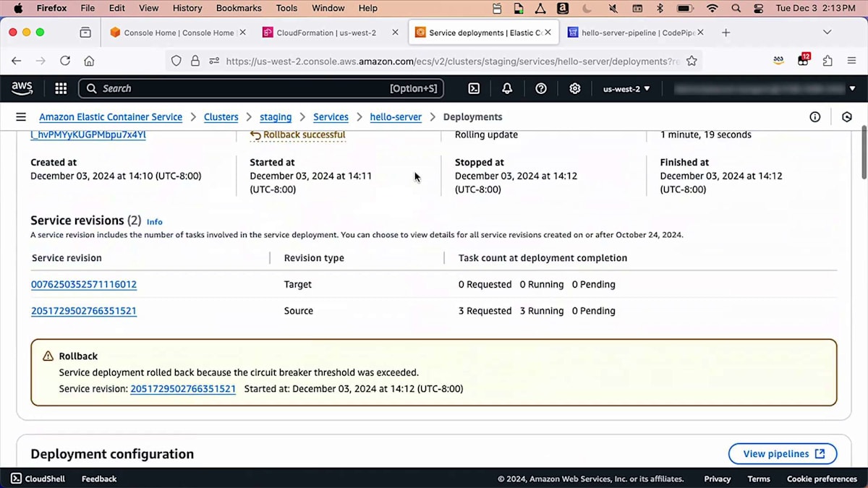Open the account menu dropdown arrow

(852, 89)
